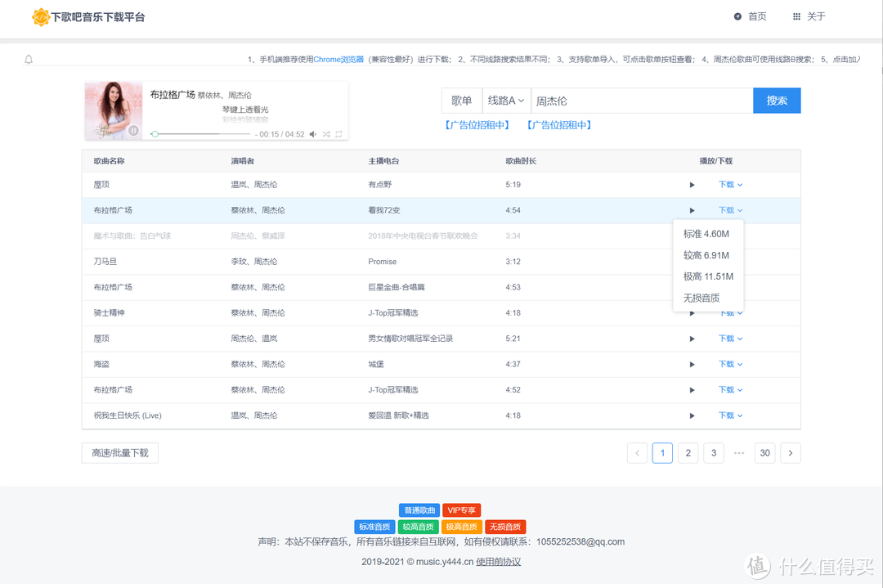Click the red VIP专享 badge

461,510
